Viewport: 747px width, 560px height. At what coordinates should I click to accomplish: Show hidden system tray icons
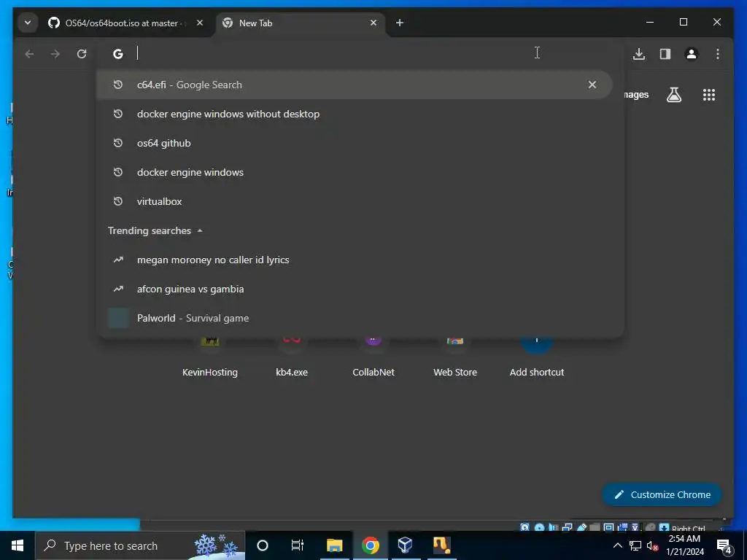[x=617, y=545]
